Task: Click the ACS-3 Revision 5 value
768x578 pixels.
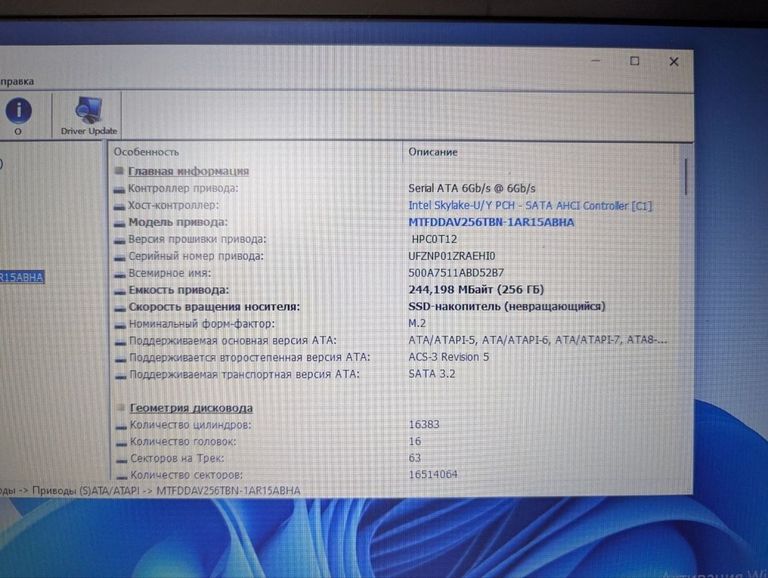Action: [x=448, y=357]
